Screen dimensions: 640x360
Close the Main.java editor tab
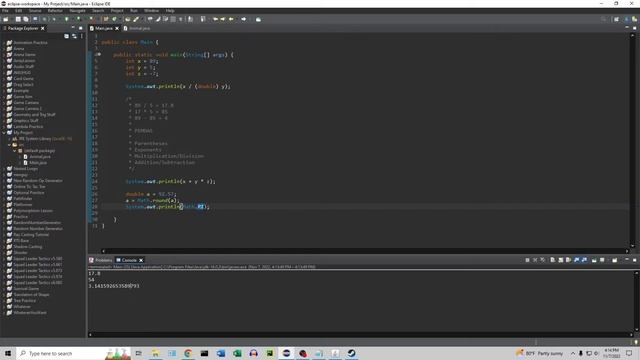pos(117,28)
